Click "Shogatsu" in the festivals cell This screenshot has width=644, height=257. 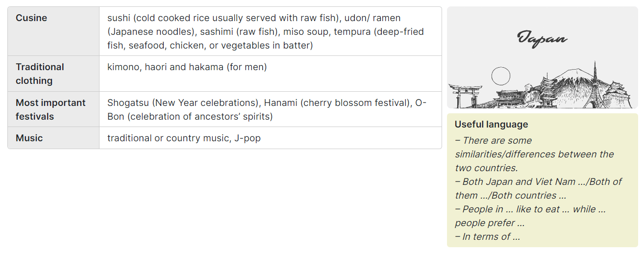click(x=129, y=103)
